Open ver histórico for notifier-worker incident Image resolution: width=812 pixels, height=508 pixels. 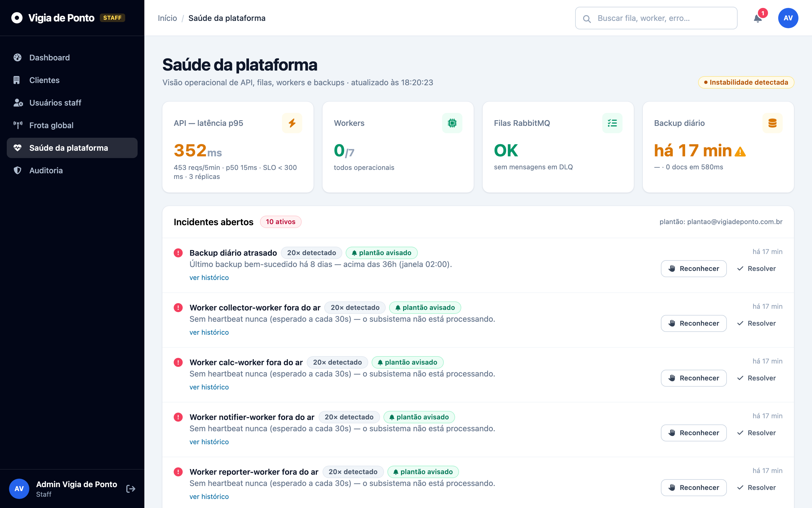click(209, 442)
